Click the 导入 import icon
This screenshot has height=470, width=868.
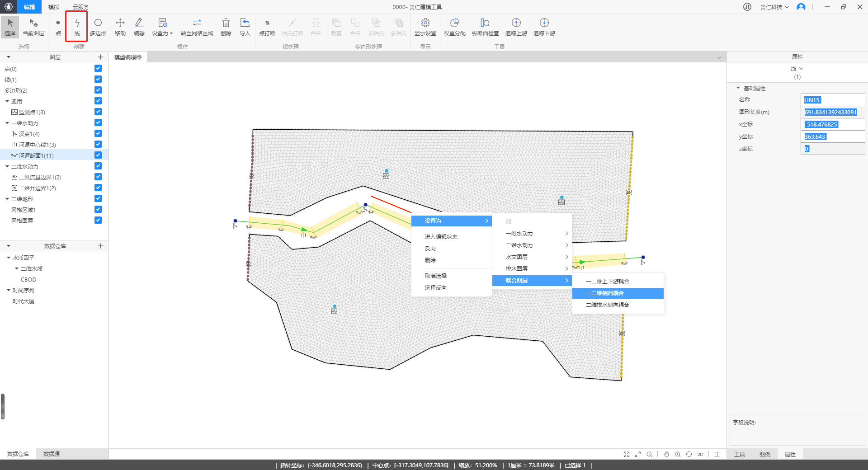coord(245,27)
